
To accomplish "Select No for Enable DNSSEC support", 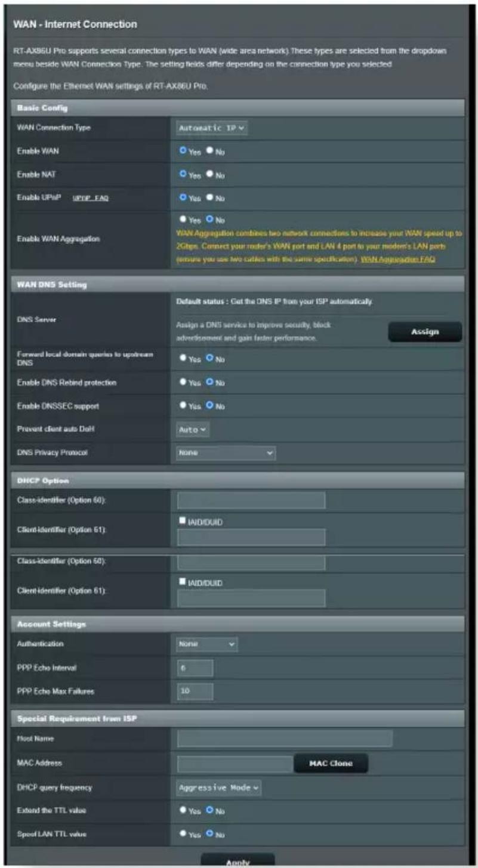I will point(209,406).
